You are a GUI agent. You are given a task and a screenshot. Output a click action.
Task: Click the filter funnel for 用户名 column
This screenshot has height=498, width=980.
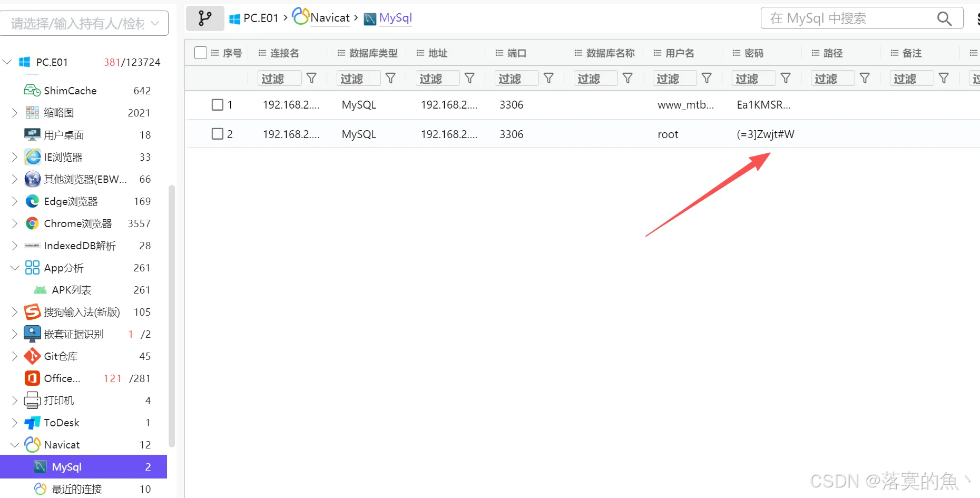click(707, 79)
